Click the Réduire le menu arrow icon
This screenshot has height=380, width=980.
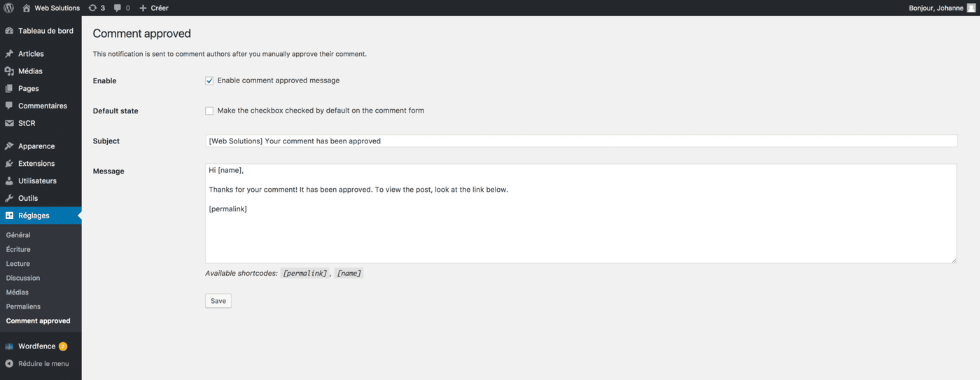9,364
